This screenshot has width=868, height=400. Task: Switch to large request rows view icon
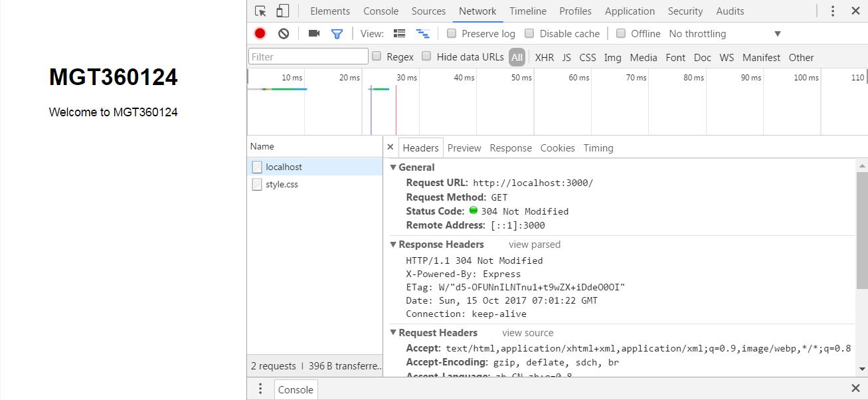point(399,33)
